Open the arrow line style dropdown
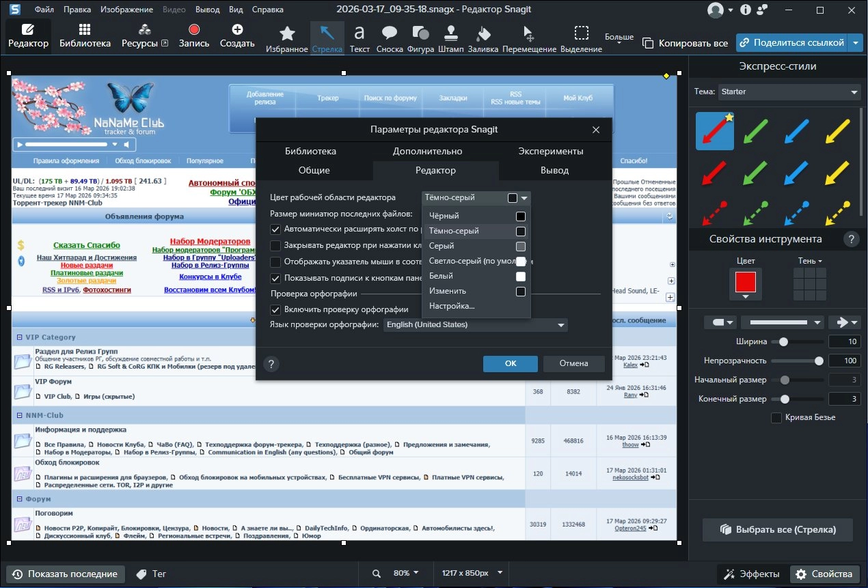Viewport: 868px width, 588px height. tap(782, 322)
